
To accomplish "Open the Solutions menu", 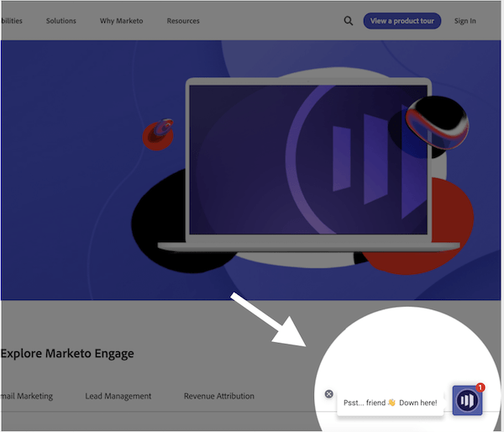I will (61, 21).
